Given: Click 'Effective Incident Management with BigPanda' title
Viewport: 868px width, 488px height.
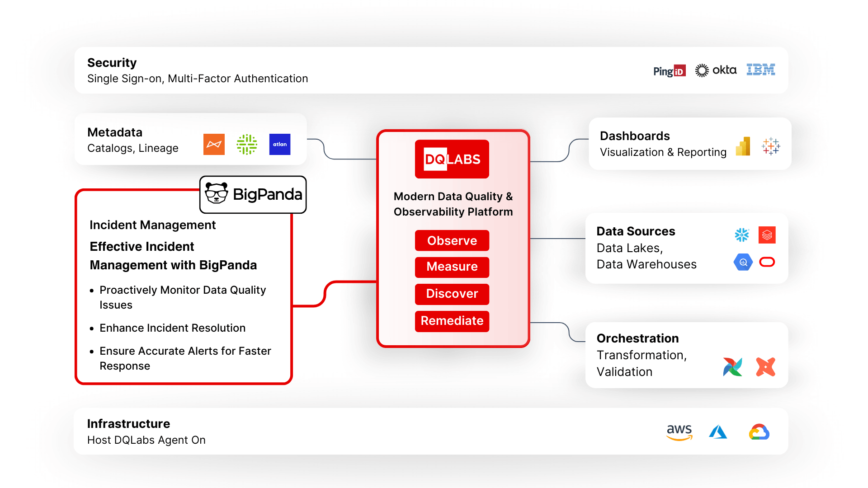Looking at the screenshot, I should pos(173,256).
